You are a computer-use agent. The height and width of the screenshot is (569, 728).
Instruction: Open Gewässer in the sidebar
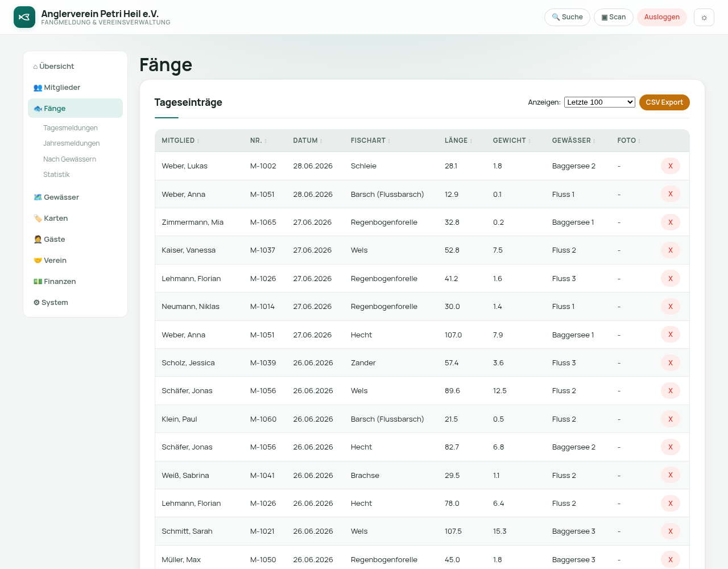[x=75, y=197]
